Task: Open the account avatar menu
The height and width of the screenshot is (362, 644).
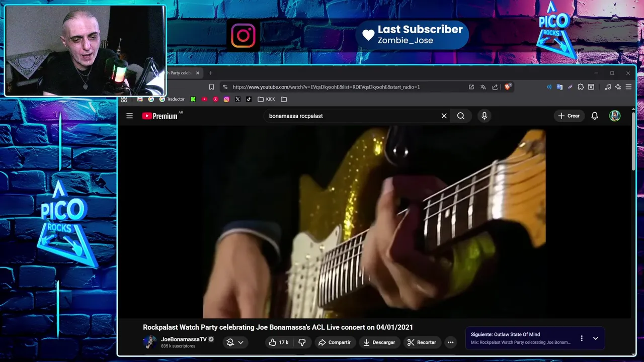Action: pos(615,116)
